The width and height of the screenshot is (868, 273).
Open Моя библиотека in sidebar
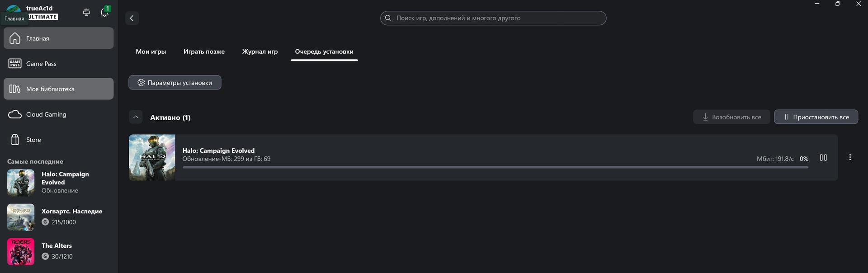(x=59, y=89)
